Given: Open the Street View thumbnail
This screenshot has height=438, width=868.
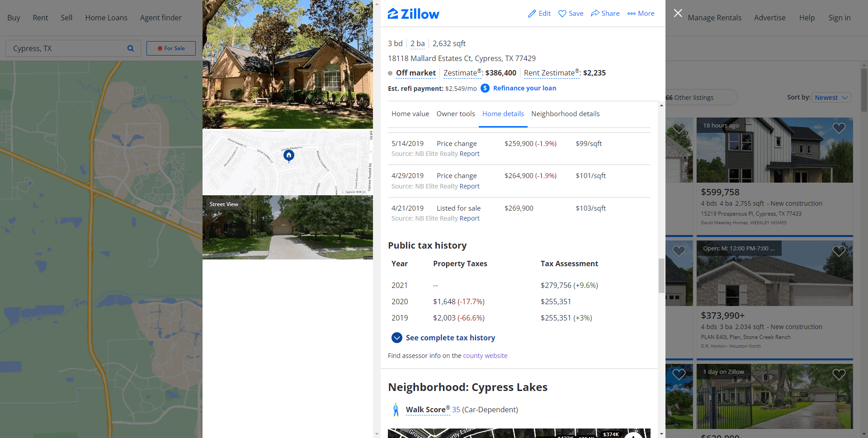Looking at the screenshot, I should (x=288, y=227).
